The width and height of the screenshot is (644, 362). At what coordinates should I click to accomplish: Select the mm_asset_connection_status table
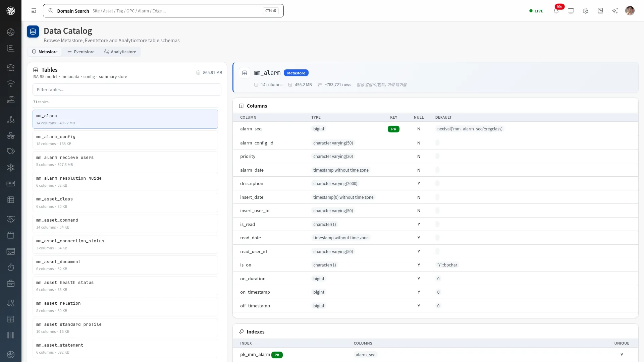(x=125, y=244)
